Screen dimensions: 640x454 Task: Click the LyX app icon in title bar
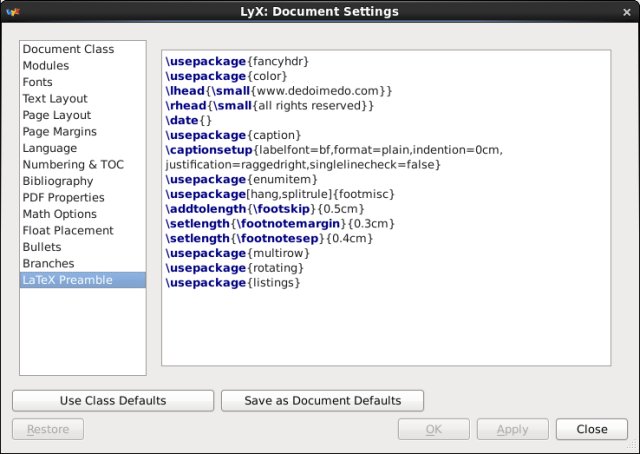[13, 12]
